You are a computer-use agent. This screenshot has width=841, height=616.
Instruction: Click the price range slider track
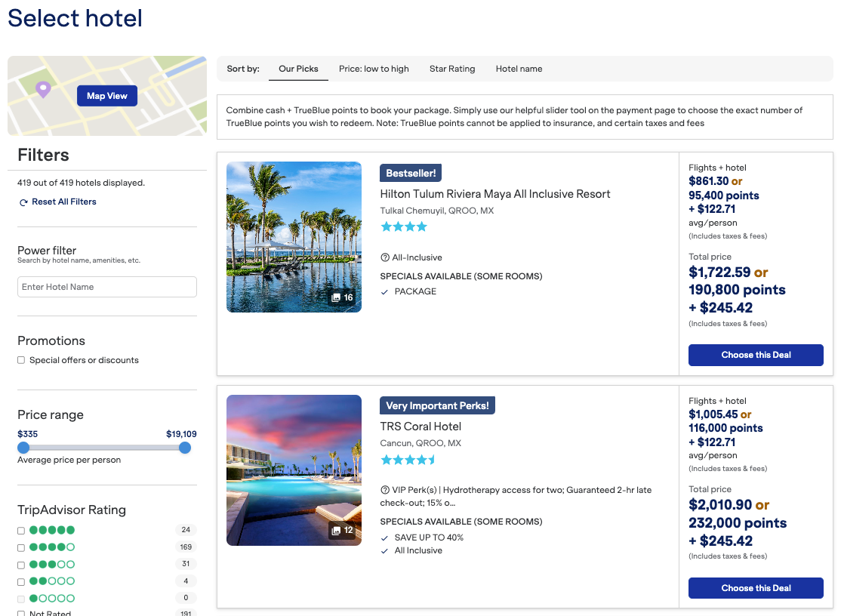tap(104, 448)
